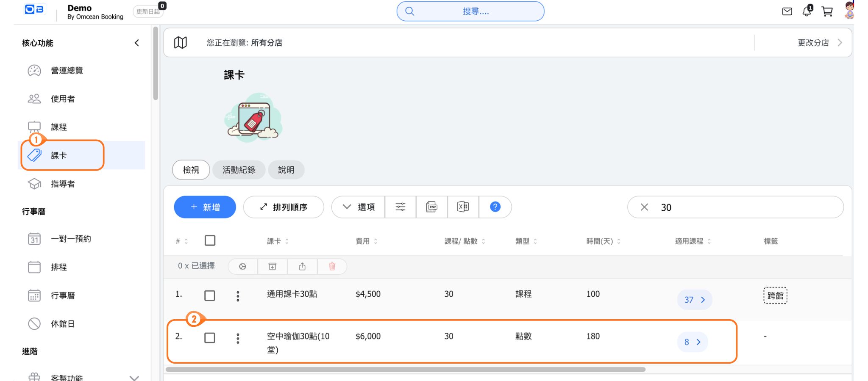Open the filter sliders icon
Image resolution: width=868 pixels, height=381 pixels.
tap(401, 207)
